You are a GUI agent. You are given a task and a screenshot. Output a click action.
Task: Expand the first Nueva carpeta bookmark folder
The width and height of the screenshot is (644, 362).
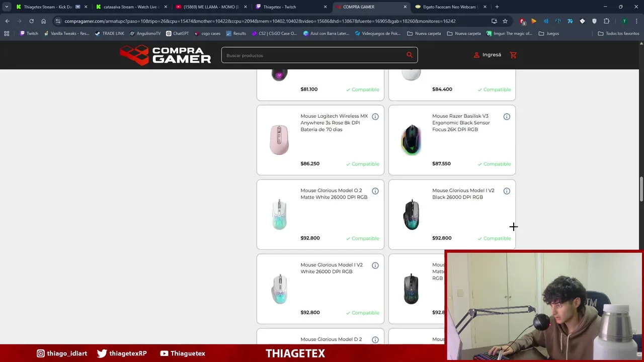[x=424, y=33]
